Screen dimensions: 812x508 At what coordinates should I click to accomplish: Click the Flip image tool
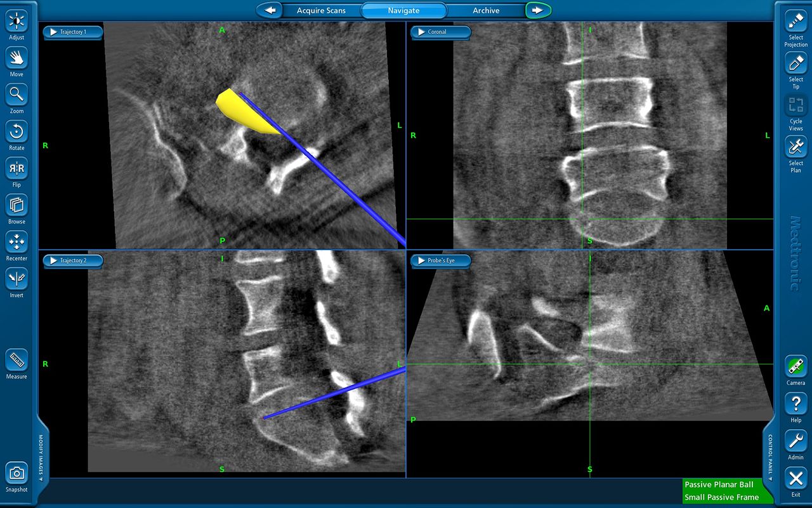pyautogui.click(x=16, y=169)
